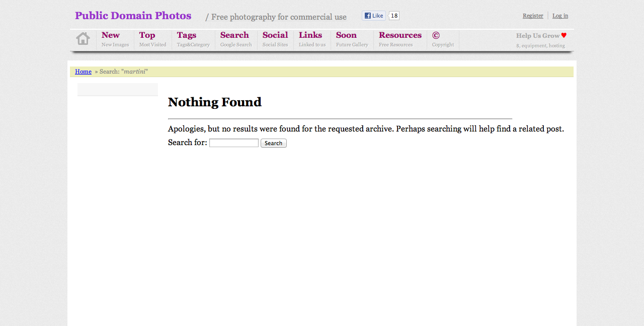Viewport: 644px width, 326px height.
Task: Click the Search button beside the search field
Action: point(274,143)
